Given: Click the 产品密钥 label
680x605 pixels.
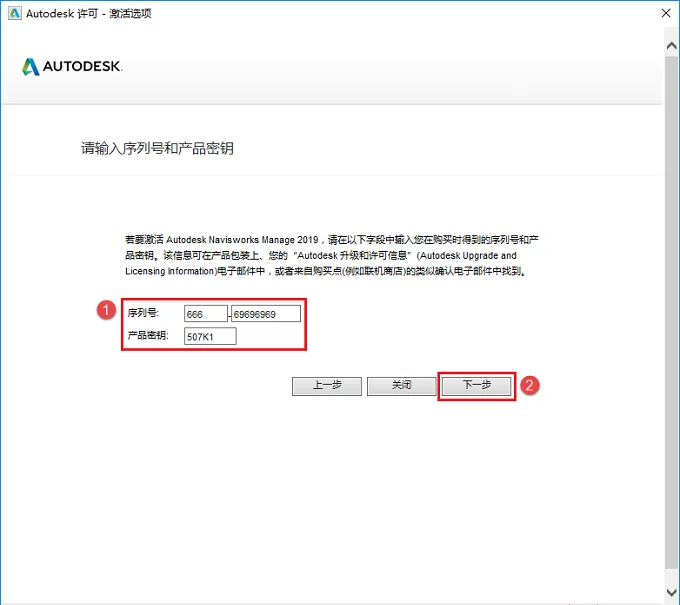Looking at the screenshot, I should click(148, 335).
